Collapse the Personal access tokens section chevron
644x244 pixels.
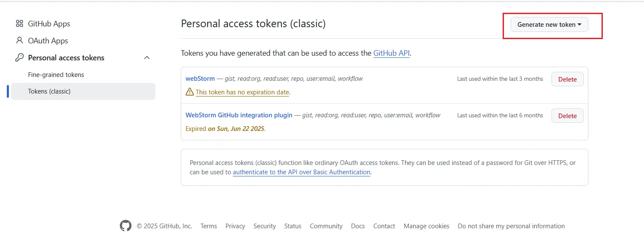[x=147, y=58]
